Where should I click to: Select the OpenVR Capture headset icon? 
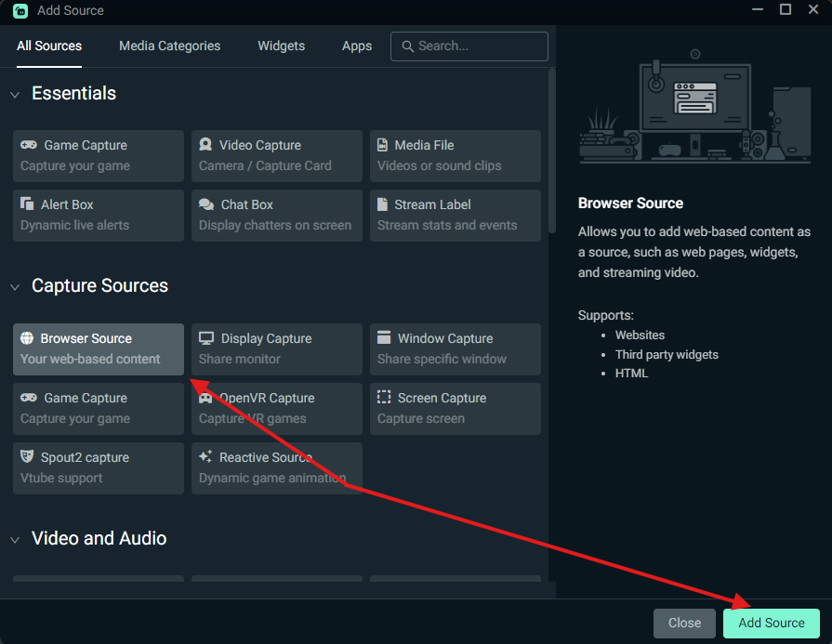click(x=205, y=398)
